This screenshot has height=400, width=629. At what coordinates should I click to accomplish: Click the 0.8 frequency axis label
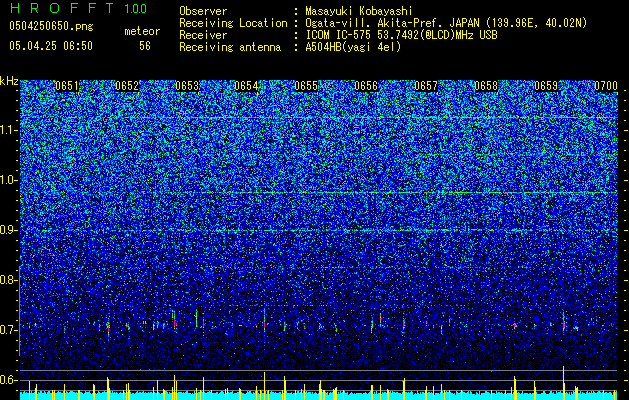[x=9, y=280]
